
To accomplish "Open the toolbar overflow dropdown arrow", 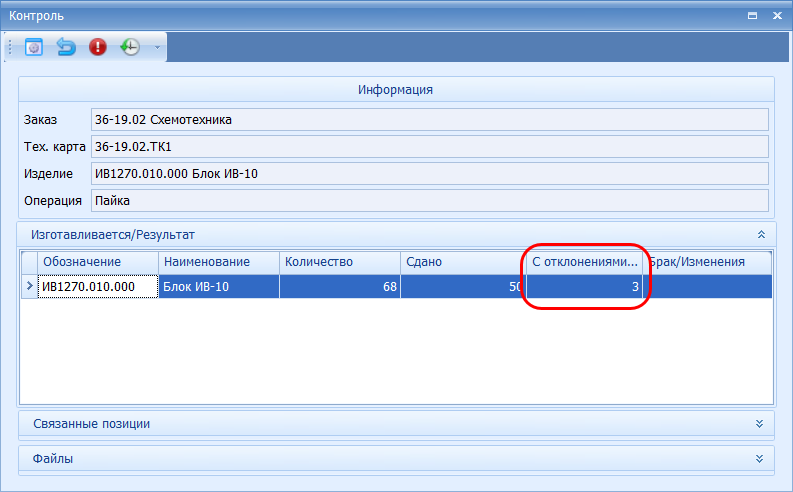I will 156,48.
